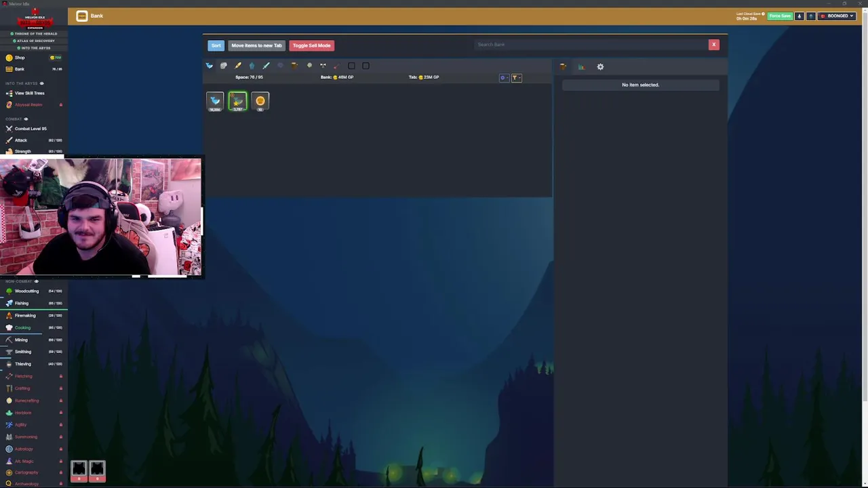Open View Skill Trees
868x488 pixels.
point(33,93)
